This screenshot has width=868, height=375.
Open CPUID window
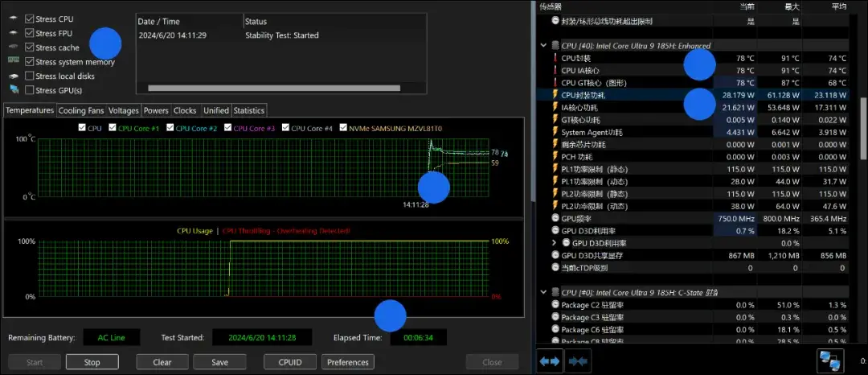click(x=290, y=362)
